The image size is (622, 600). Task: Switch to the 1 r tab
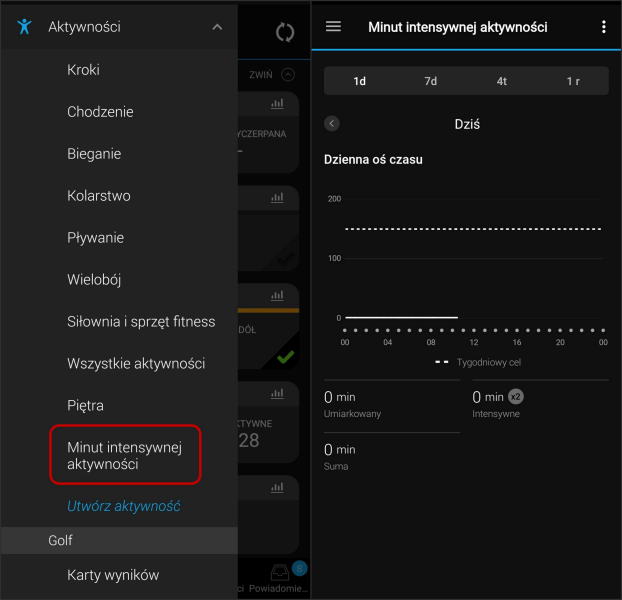pos(573,81)
